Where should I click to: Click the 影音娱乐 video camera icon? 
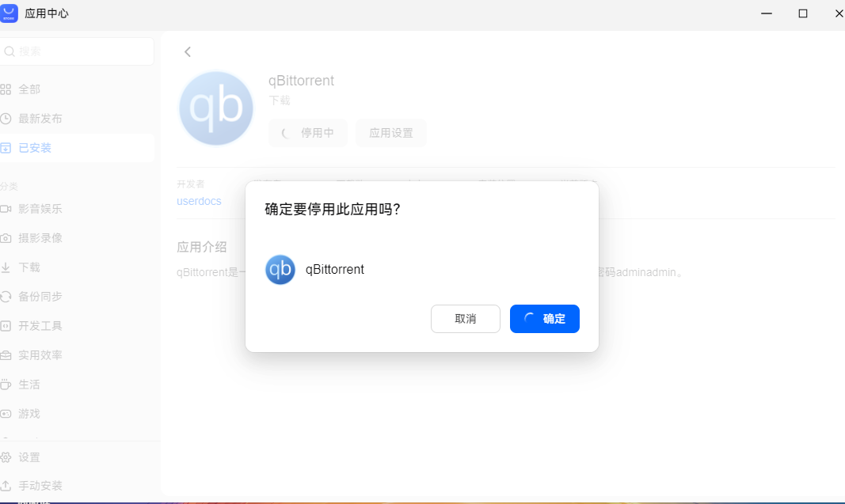point(6,208)
